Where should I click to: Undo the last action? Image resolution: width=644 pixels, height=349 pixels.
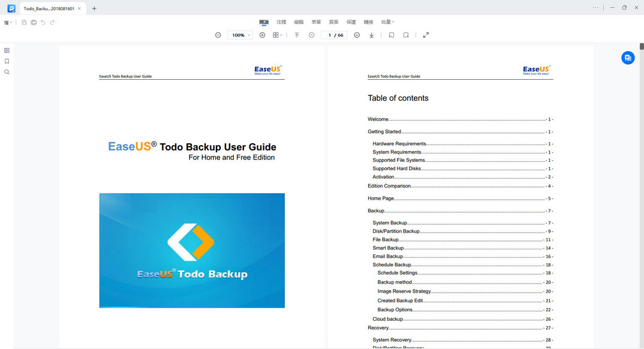pyautogui.click(x=43, y=22)
